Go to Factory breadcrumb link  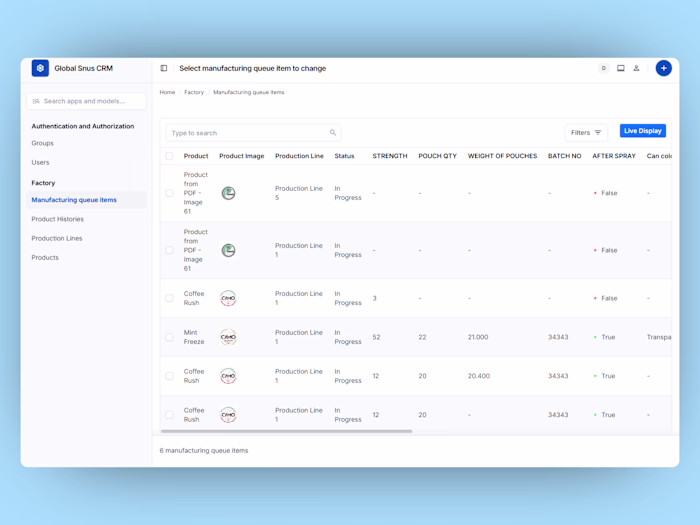[194, 92]
